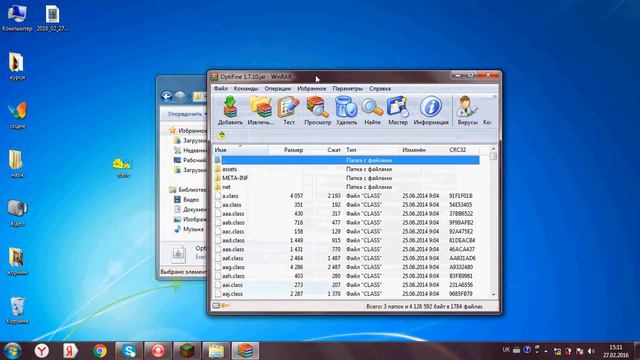Viewport: 640px width, 360px height.
Task: Select Избранное in Explorer sidebar
Action: 188,131
